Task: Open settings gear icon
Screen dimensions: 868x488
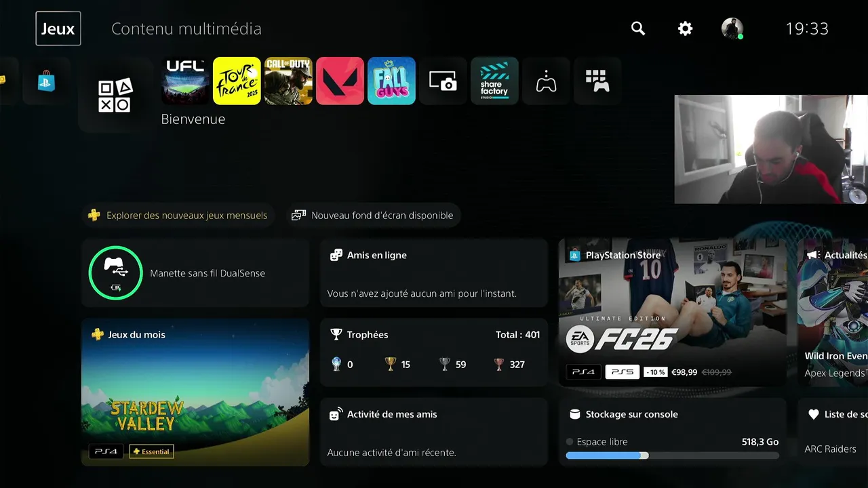Action: pos(686,28)
